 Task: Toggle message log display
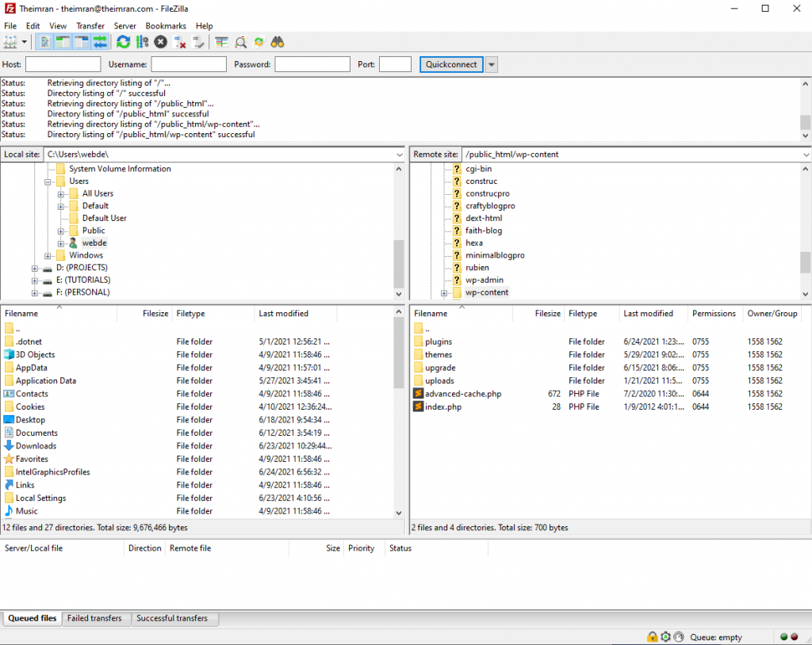click(x=45, y=42)
